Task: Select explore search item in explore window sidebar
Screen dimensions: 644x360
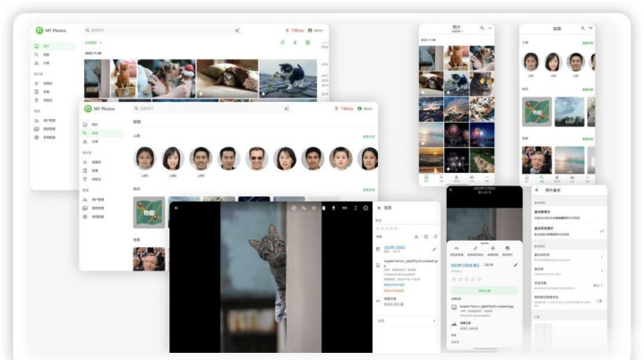Action: click(x=103, y=133)
